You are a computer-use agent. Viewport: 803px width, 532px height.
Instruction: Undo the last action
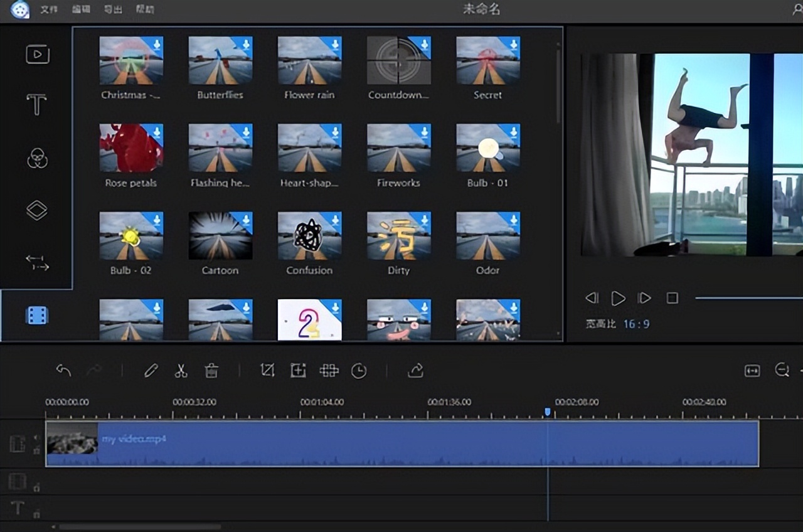pyautogui.click(x=63, y=370)
